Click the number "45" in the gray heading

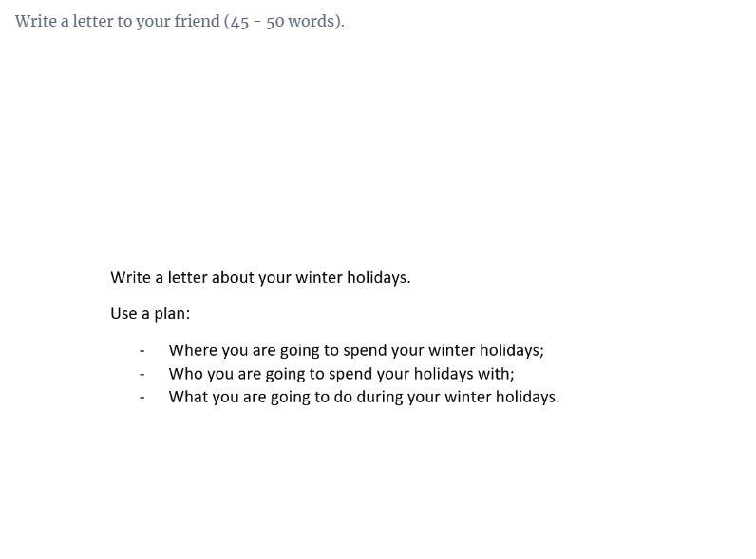[x=239, y=22]
